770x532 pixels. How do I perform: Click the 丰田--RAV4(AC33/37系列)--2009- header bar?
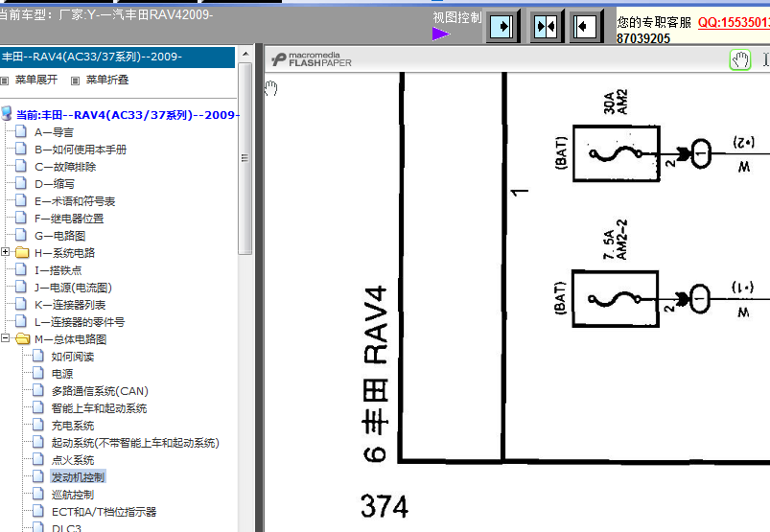pos(117,57)
